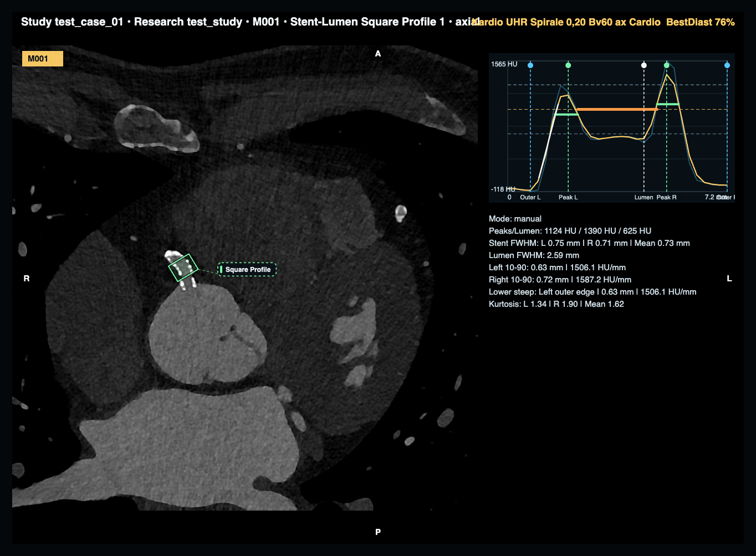Click the Stent FWHM measurement line
The image size is (756, 556).
click(x=589, y=243)
